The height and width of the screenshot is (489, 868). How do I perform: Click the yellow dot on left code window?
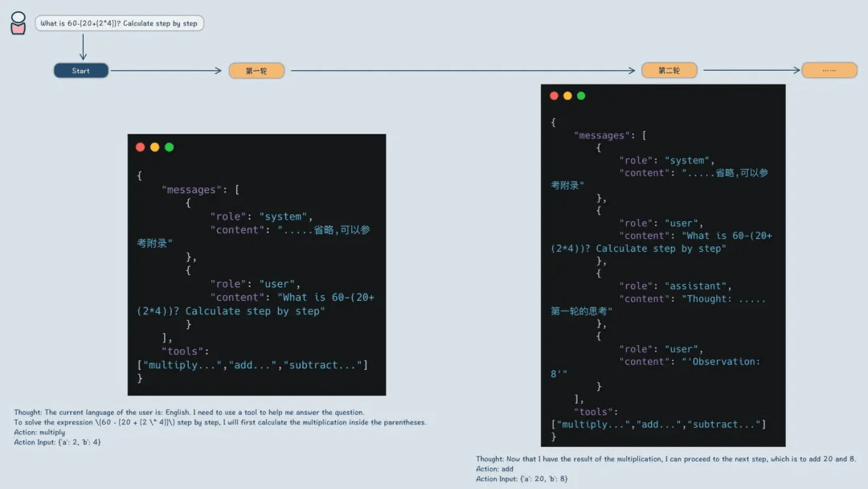click(154, 147)
